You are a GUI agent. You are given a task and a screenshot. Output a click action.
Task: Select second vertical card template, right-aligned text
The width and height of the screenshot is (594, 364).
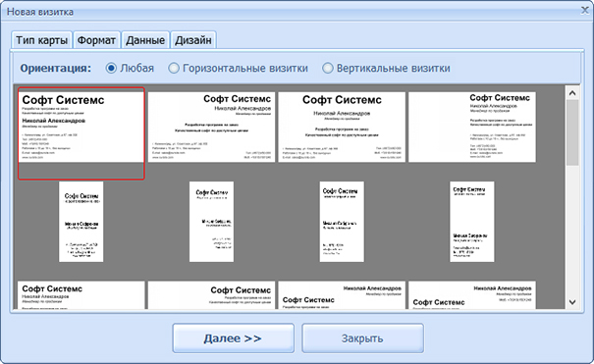coord(211,222)
